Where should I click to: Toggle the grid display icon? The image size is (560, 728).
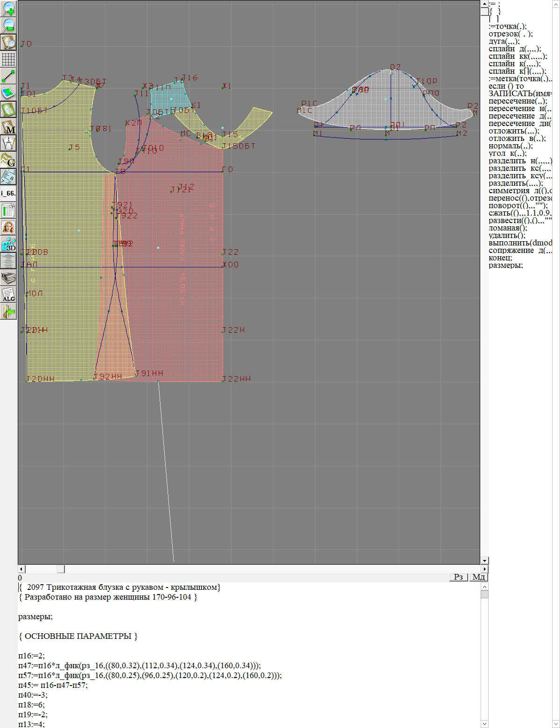8,59
